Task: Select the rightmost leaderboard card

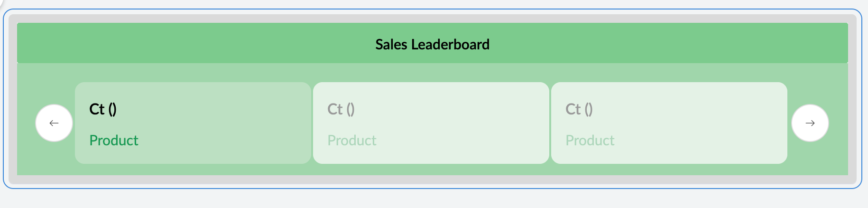Action: 669,123
